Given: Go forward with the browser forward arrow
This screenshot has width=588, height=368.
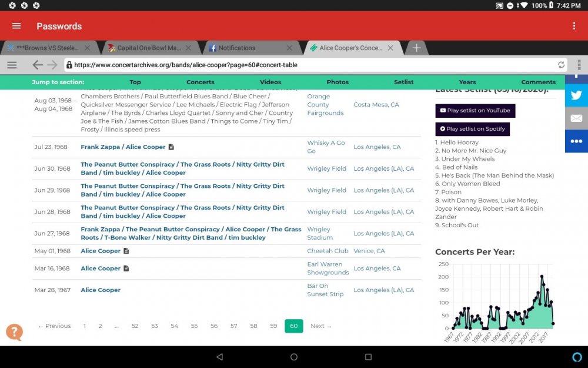Looking at the screenshot, I should [52, 65].
